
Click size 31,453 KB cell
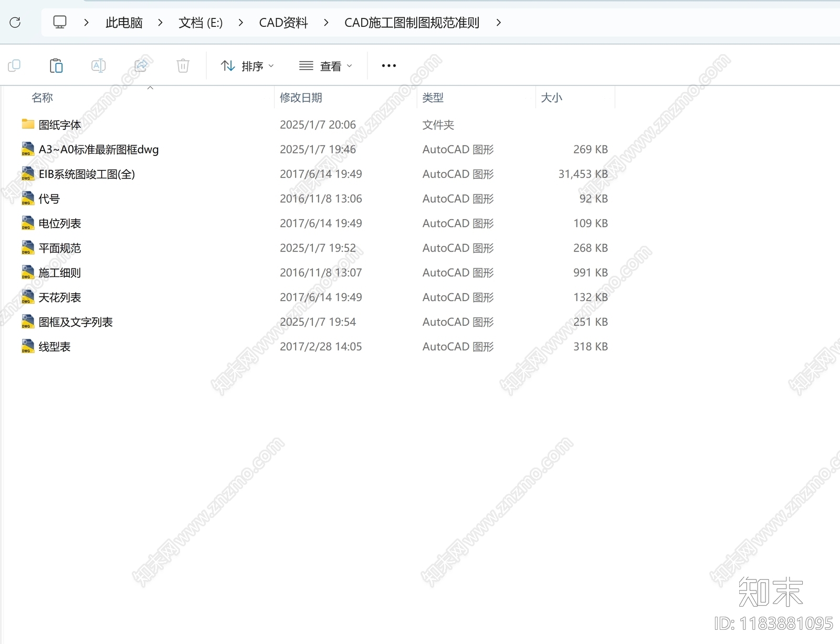pos(583,174)
